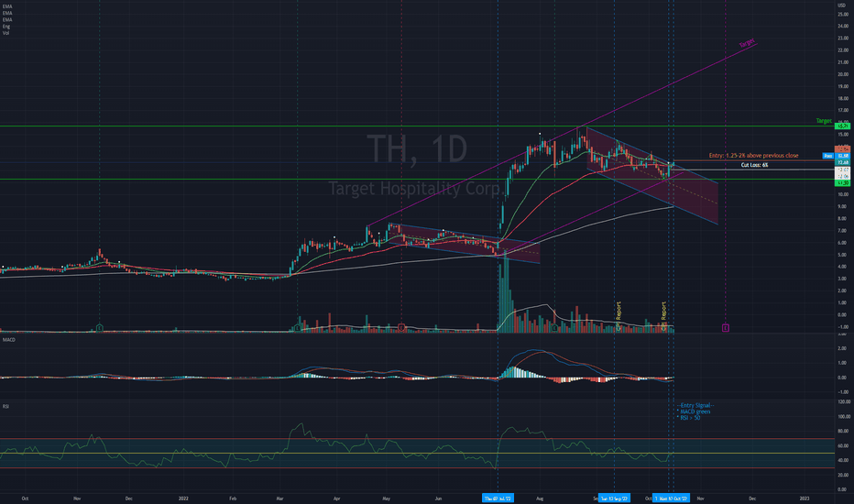Screen dimensions: 854x504
Task: Click the 2022 label on time axis
Action: pyautogui.click(x=183, y=498)
